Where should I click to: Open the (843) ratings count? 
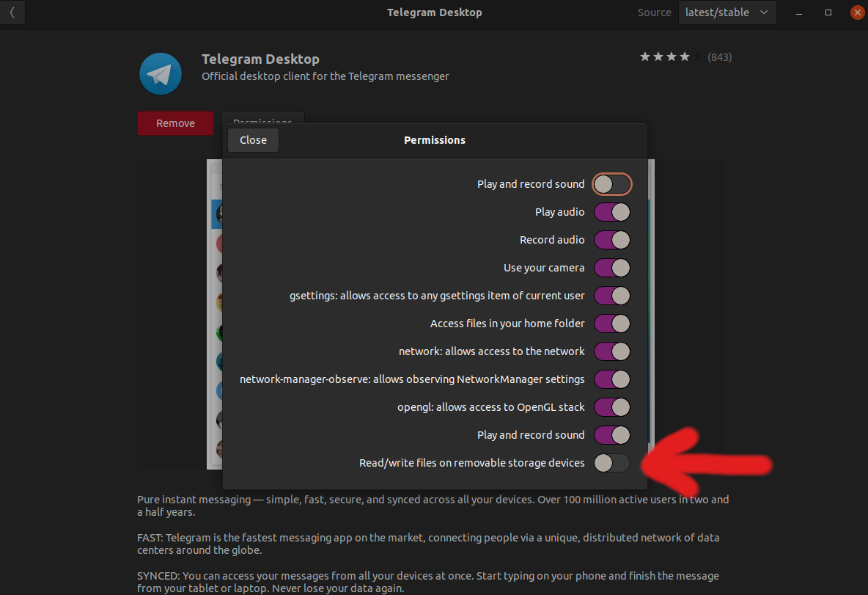719,56
